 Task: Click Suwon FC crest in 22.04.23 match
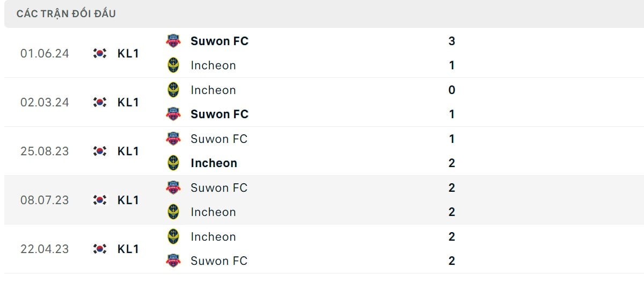click(x=173, y=261)
